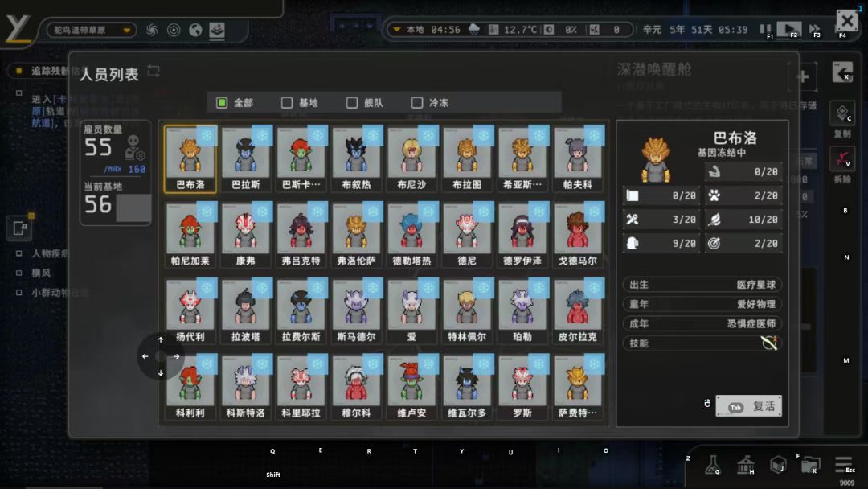Pause the game with the F1 button
This screenshot has height=489, width=868.
pos(766,29)
